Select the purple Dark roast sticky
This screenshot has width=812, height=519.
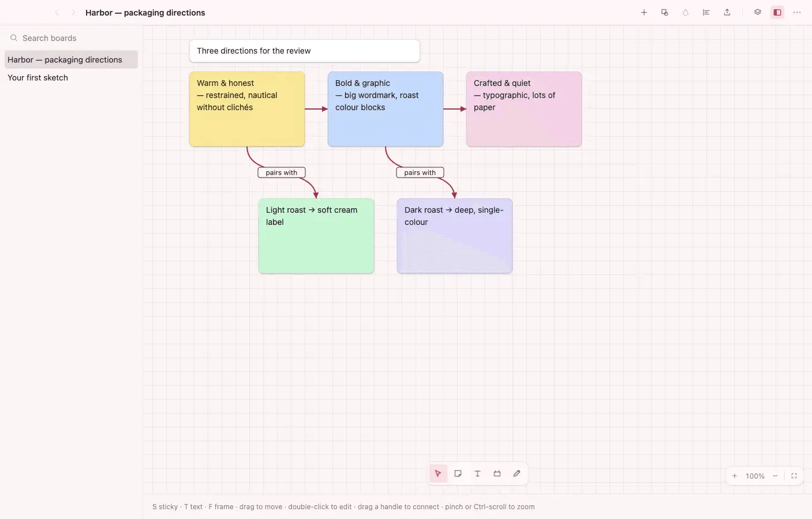point(455,236)
